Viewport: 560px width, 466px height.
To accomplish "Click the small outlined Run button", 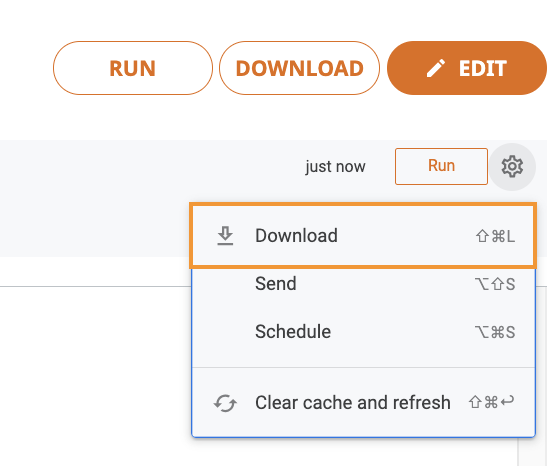I will pyautogui.click(x=441, y=166).
